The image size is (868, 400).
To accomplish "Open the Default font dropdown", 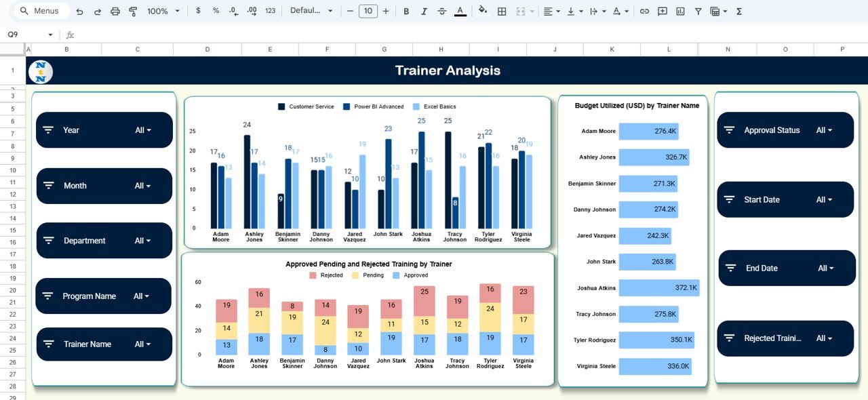I will pyautogui.click(x=311, y=11).
